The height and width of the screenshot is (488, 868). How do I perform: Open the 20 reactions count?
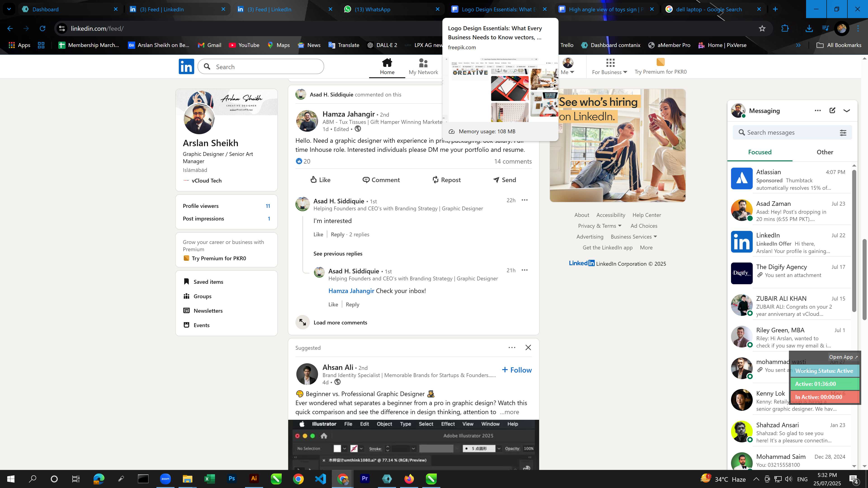303,161
